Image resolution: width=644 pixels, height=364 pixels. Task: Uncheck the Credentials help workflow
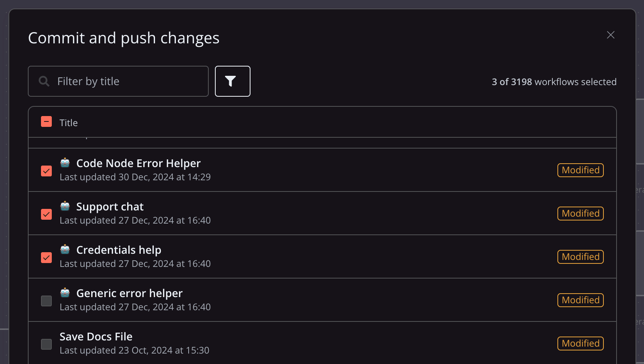pos(46,257)
